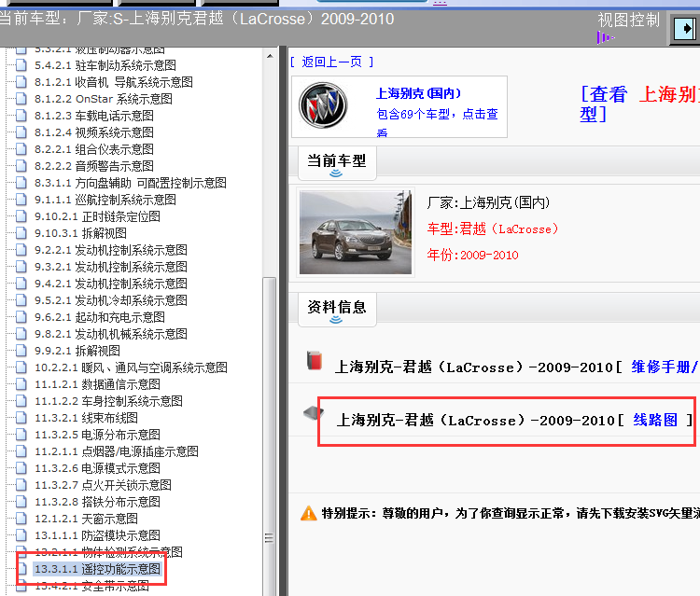Click the orange warning triangle icon
This screenshot has width=700, height=596.
click(309, 513)
